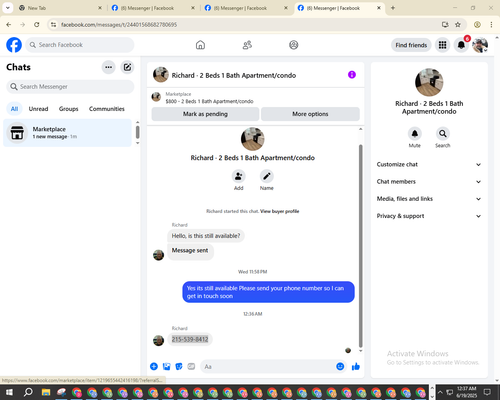
Task: Open a new browser tab with plus
Action: coord(393,8)
